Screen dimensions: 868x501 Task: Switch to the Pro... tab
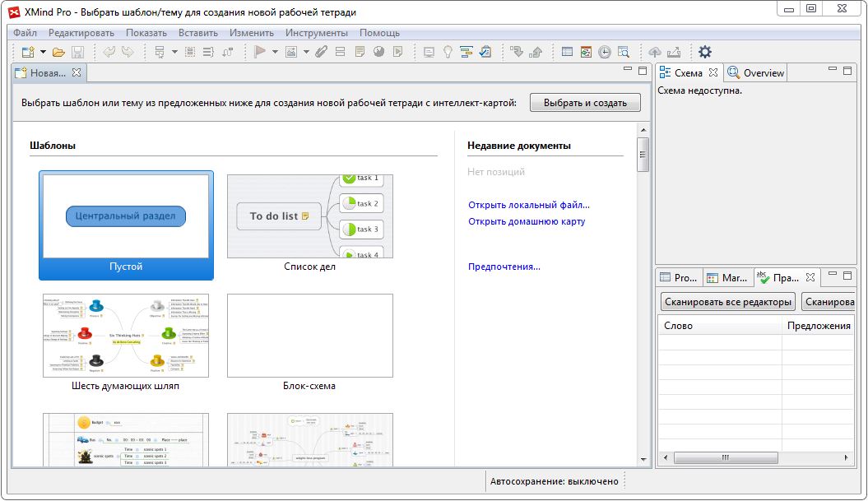pos(679,278)
